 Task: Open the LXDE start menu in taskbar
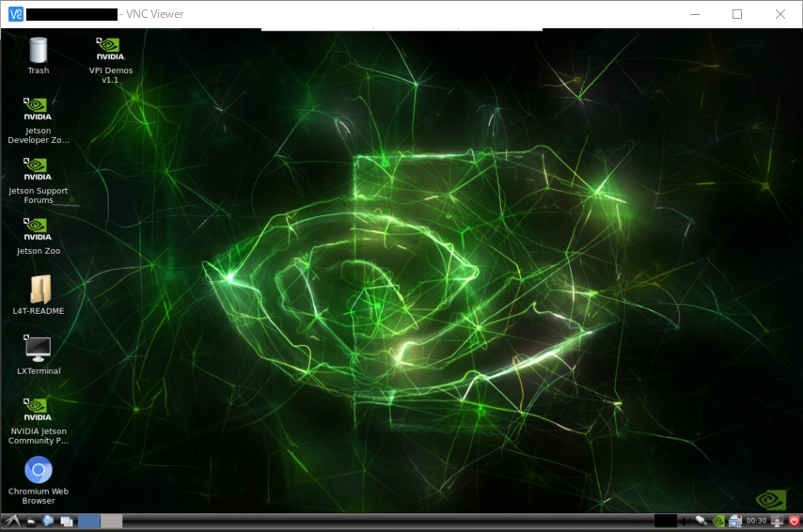click(12, 522)
